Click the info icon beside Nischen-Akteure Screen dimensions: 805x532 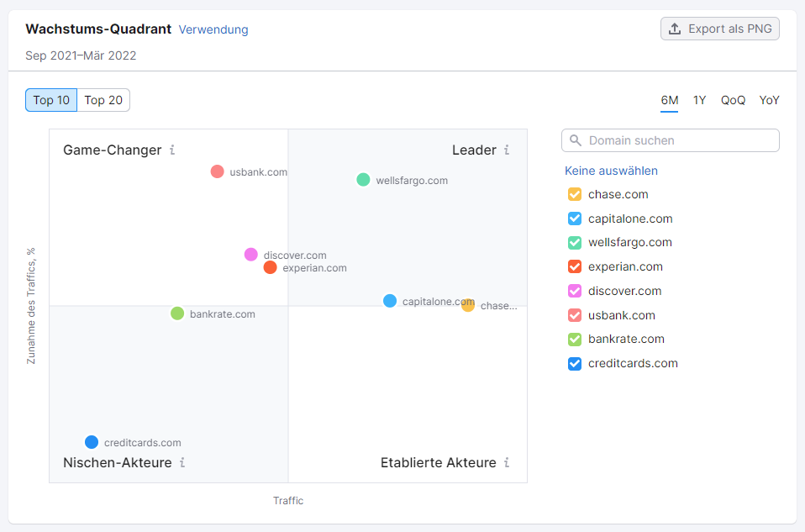[183, 462]
